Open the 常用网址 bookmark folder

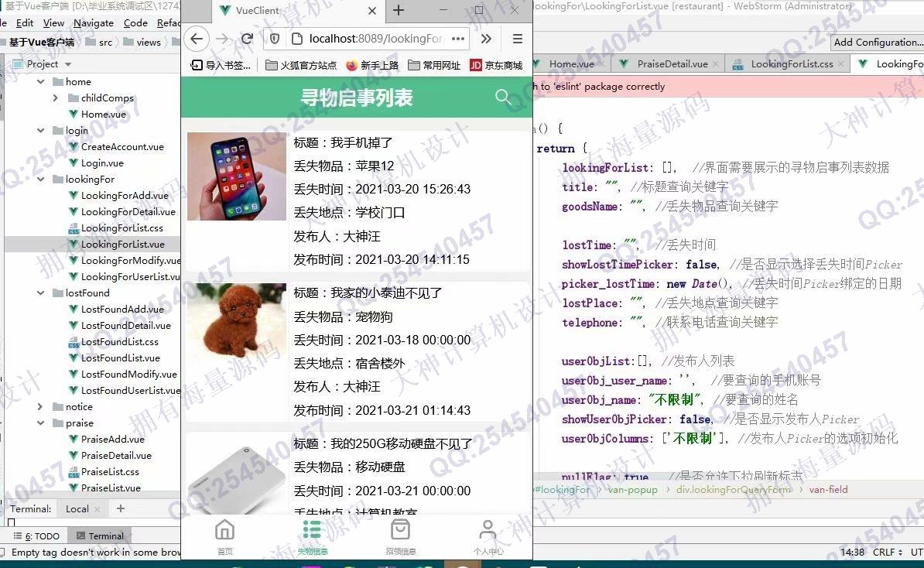tap(433, 66)
